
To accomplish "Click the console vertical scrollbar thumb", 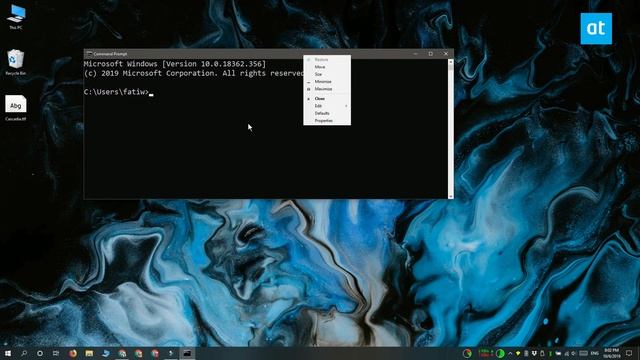I will click(451, 68).
